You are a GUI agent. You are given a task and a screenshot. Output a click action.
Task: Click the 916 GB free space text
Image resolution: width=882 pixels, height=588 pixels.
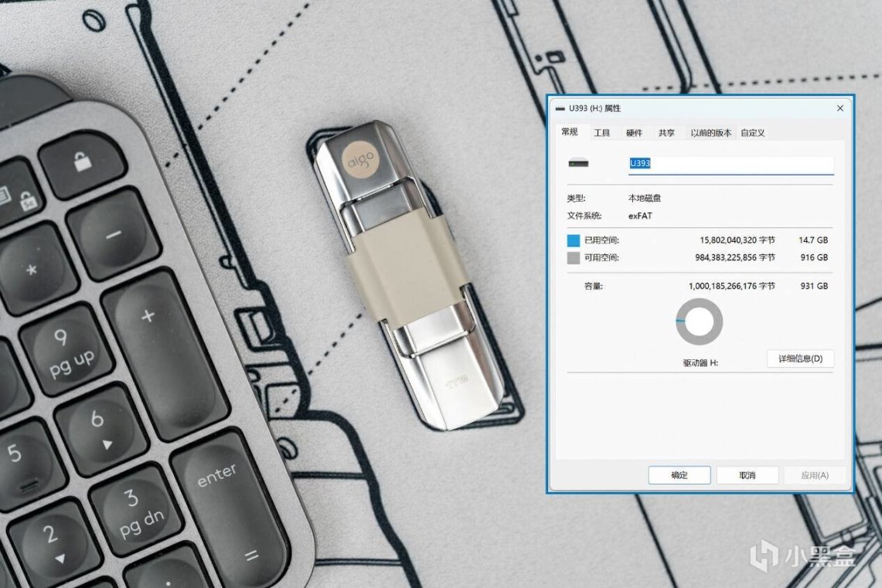click(814, 257)
